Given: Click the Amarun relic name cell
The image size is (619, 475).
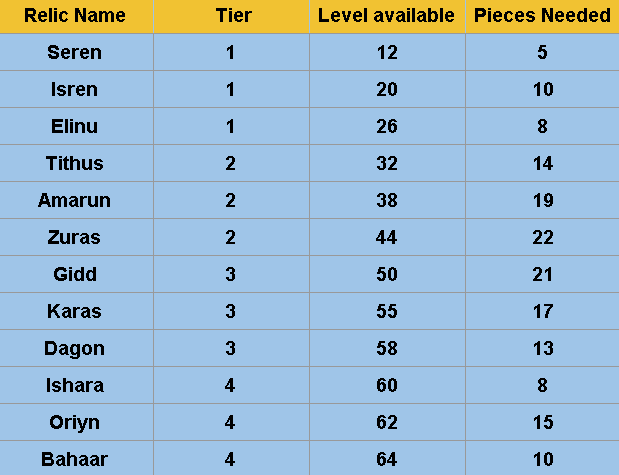Looking at the screenshot, I should [75, 200].
